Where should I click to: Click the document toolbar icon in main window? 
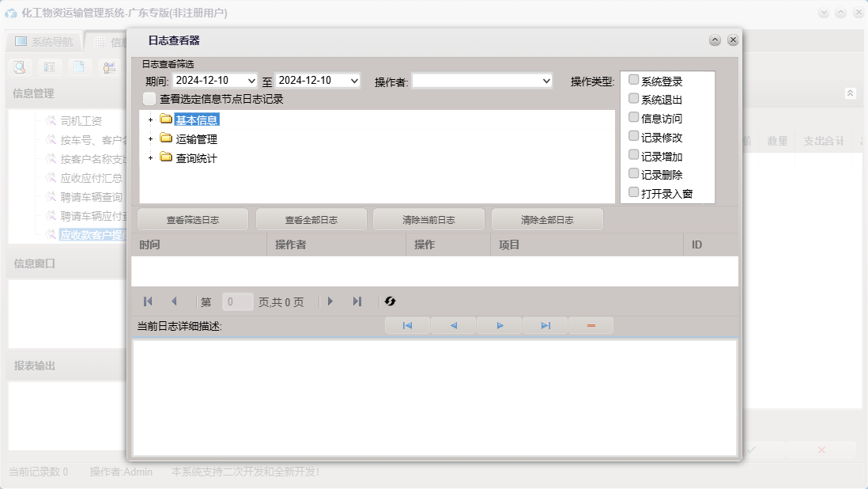pos(79,67)
